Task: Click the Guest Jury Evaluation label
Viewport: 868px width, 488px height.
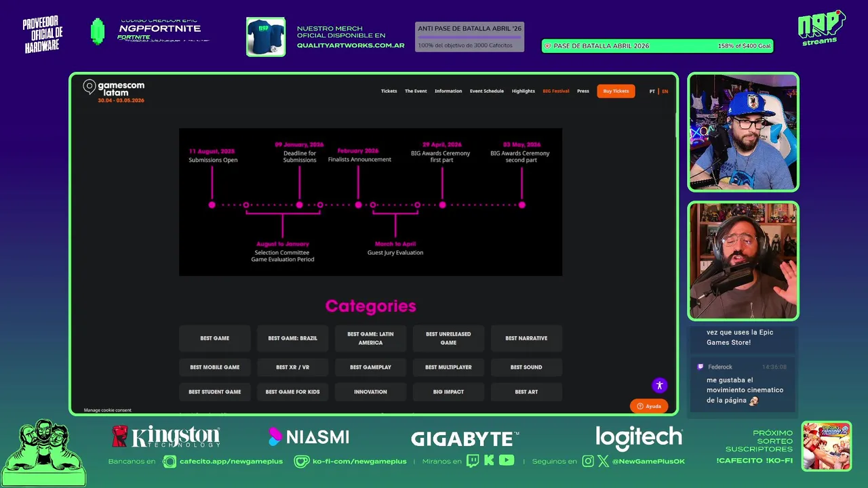Action: coord(395,253)
